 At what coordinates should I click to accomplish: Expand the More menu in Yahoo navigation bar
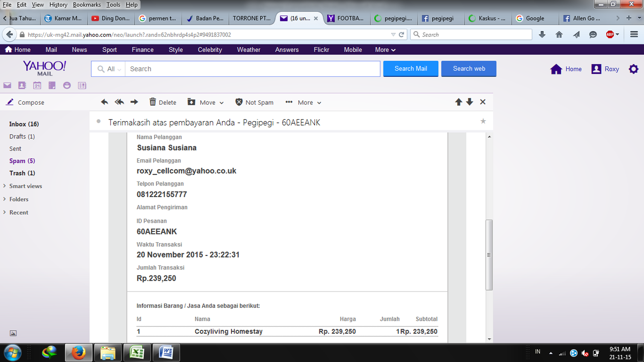click(x=385, y=50)
